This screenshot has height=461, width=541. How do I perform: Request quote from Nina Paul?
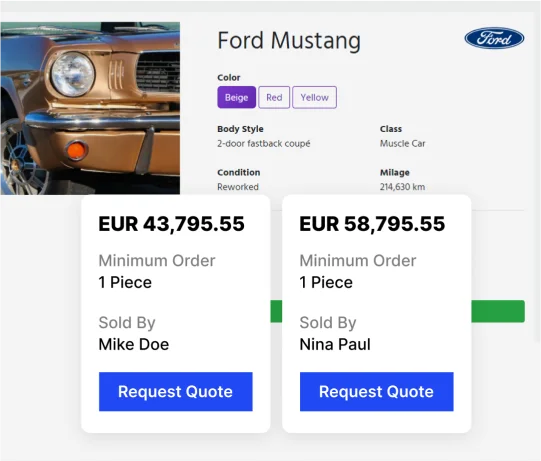[376, 392]
